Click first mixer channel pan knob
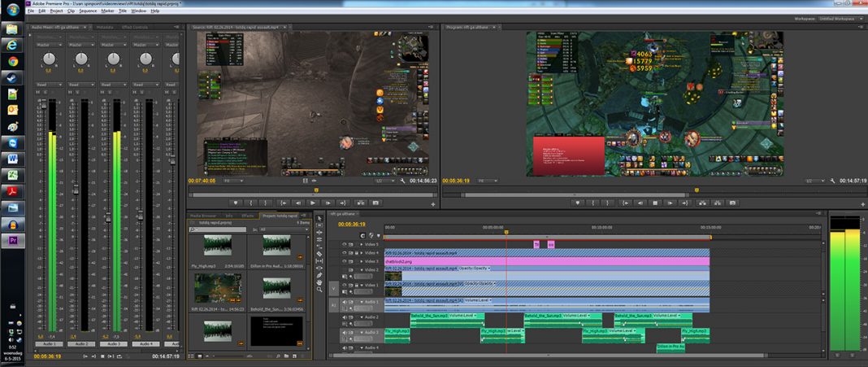This screenshot has width=868, height=367. click(x=50, y=59)
